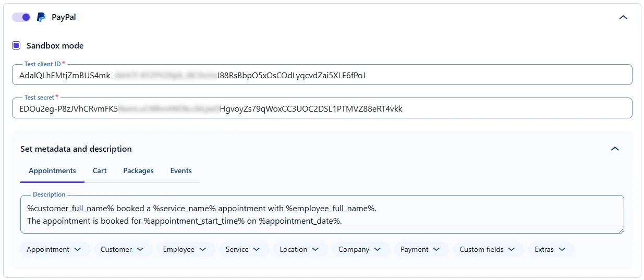Go to the Events tab

[181, 171]
